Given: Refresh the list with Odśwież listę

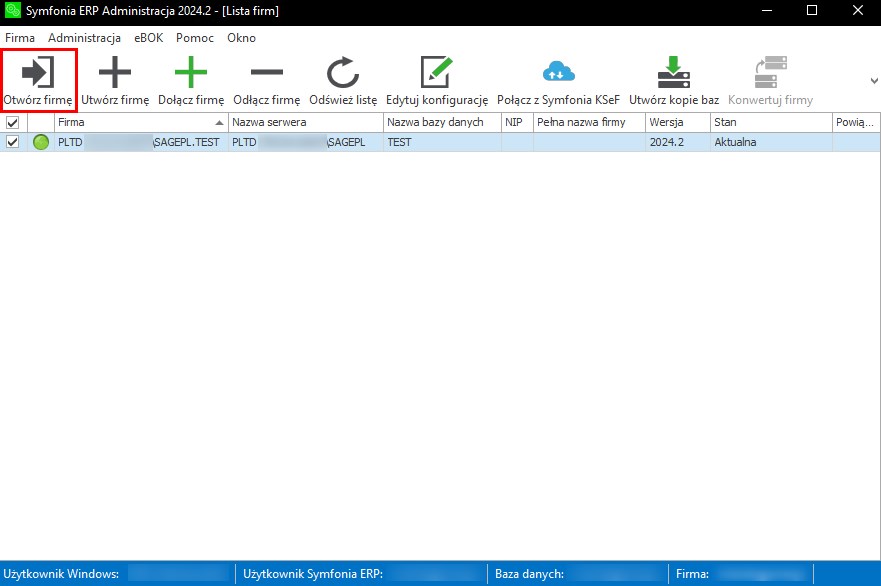Looking at the screenshot, I should pos(343,80).
